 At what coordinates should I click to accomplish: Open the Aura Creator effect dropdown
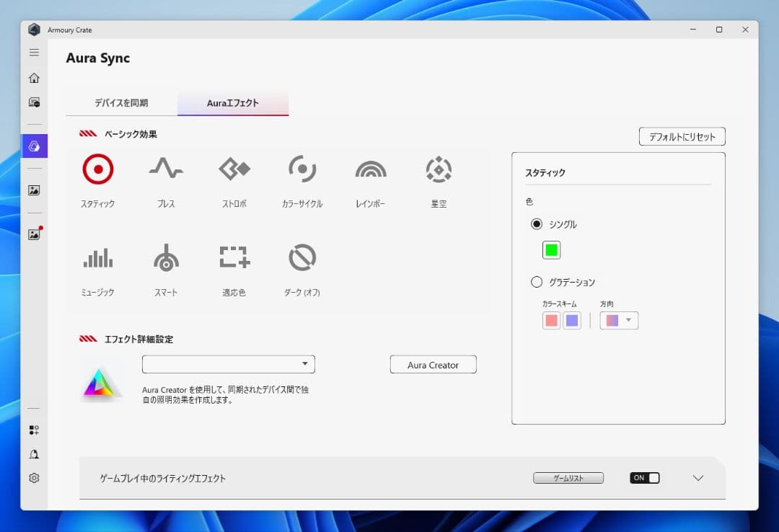pos(228,364)
